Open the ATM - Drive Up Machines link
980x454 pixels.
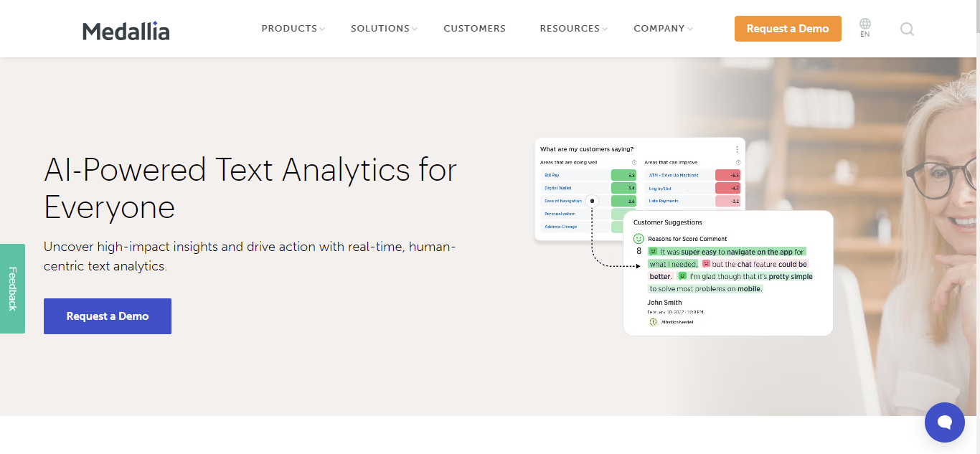[x=673, y=175]
